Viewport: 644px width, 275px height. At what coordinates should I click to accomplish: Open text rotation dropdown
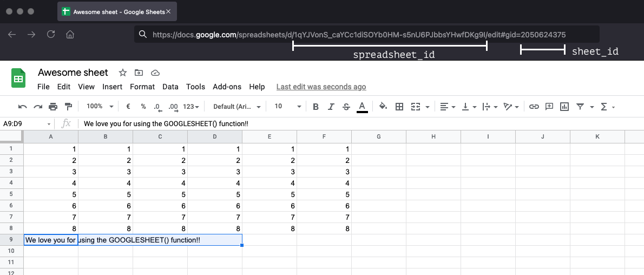511,107
